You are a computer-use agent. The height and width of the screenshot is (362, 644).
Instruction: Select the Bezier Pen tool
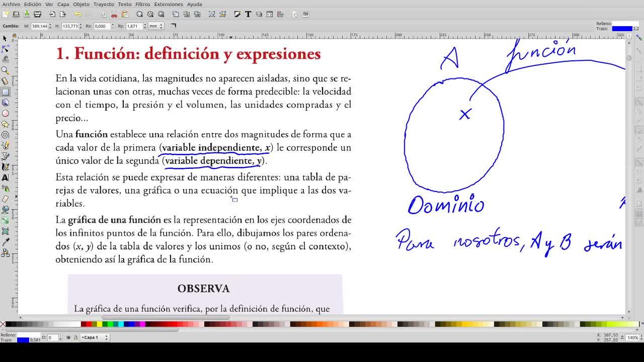[x=5, y=156]
